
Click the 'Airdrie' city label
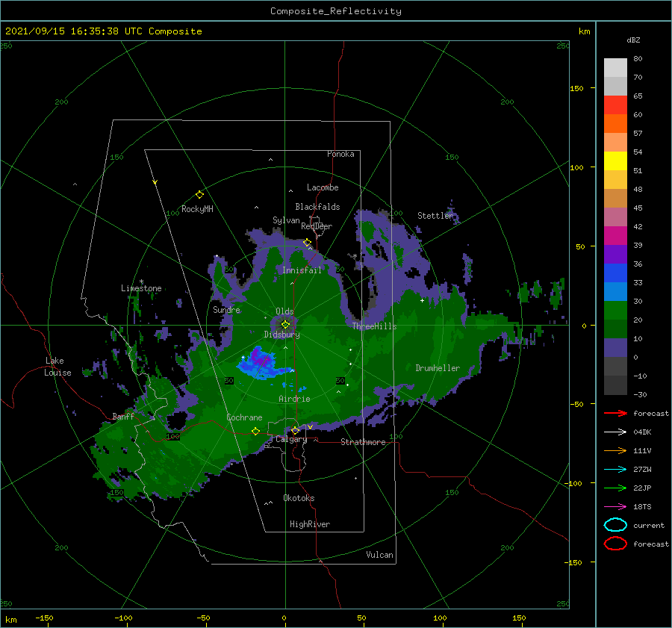tap(294, 399)
